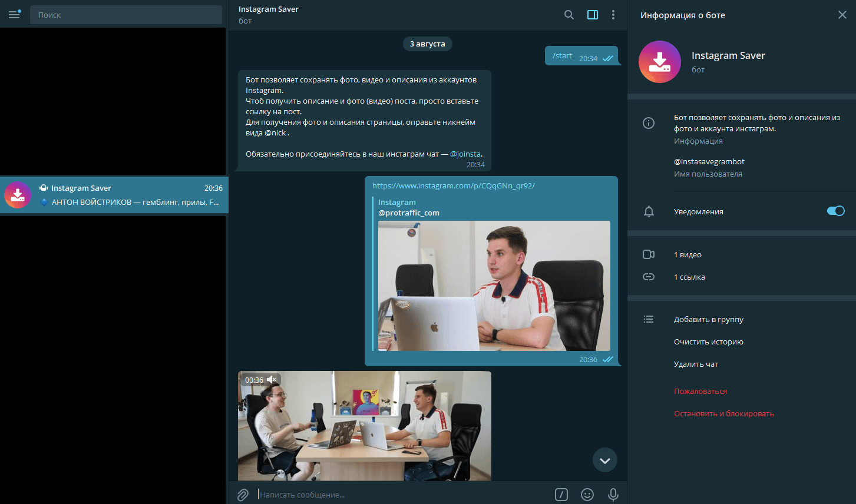Image resolution: width=856 pixels, height=504 pixels.
Task: Click the search-in-chat magnifier icon
Action: 569,15
